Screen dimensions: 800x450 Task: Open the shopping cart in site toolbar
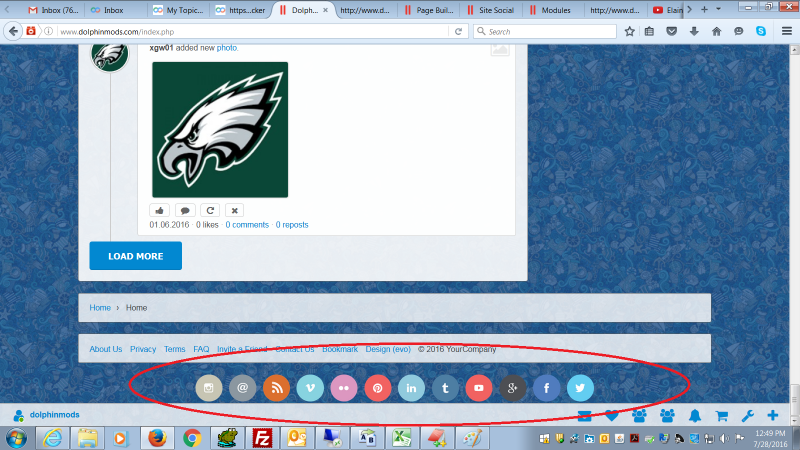point(721,416)
